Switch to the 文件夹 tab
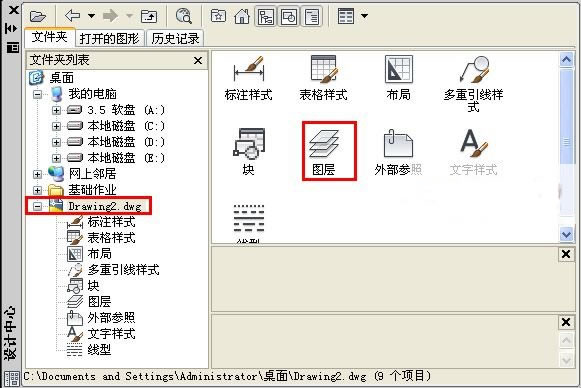Image resolution: width=581 pixels, height=388 pixels. (50, 37)
